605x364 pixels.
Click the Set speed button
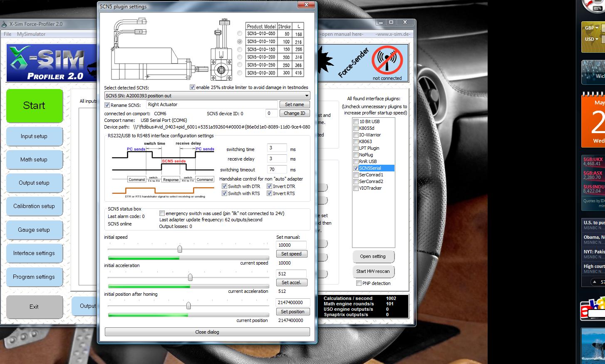291,254
